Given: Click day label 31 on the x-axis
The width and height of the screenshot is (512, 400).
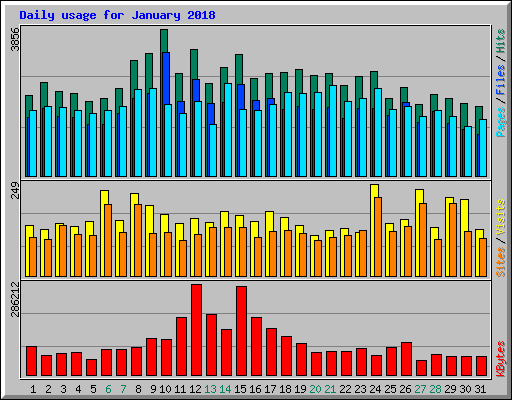Looking at the screenshot, I should 480,389.
